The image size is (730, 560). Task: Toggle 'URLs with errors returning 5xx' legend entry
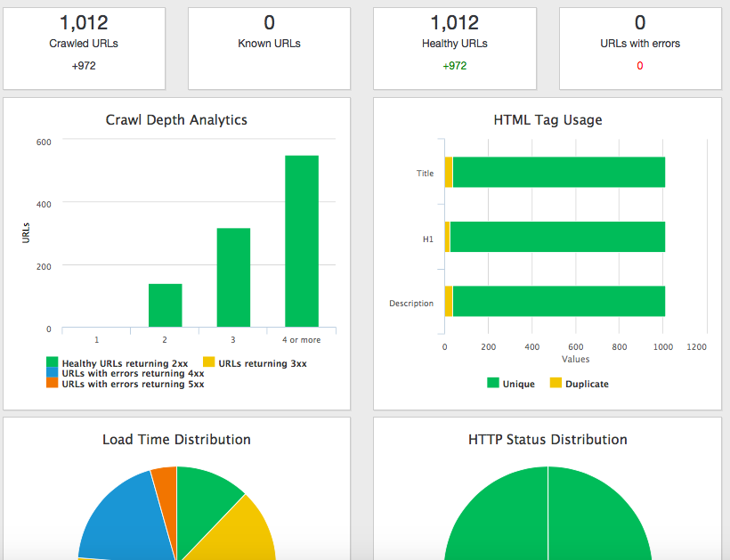[132, 385]
